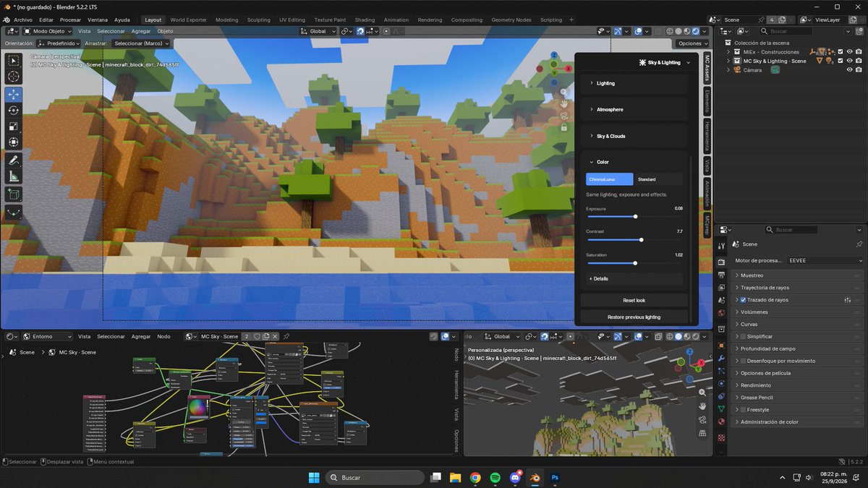This screenshot has height=488, width=868.
Task: Activate the Rotate tool
Action: click(14, 110)
